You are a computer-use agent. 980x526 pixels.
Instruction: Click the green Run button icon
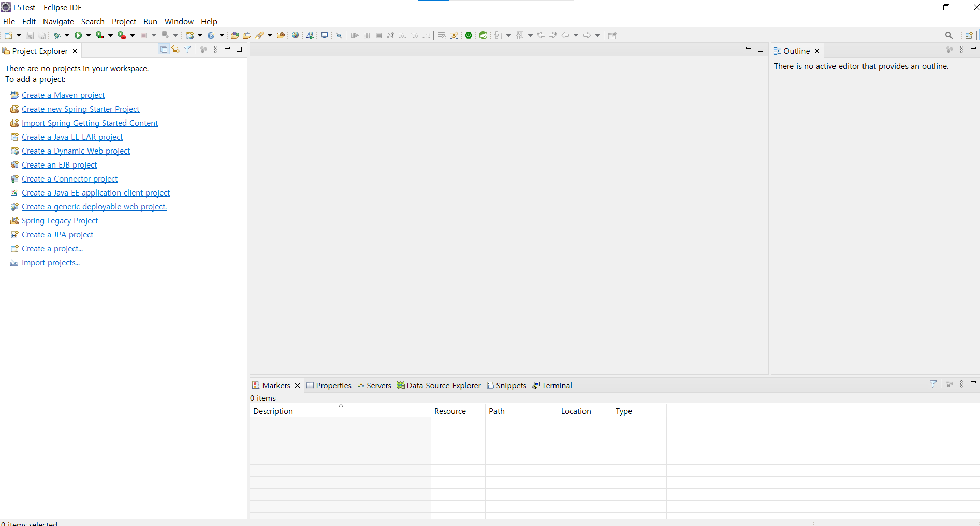78,35
